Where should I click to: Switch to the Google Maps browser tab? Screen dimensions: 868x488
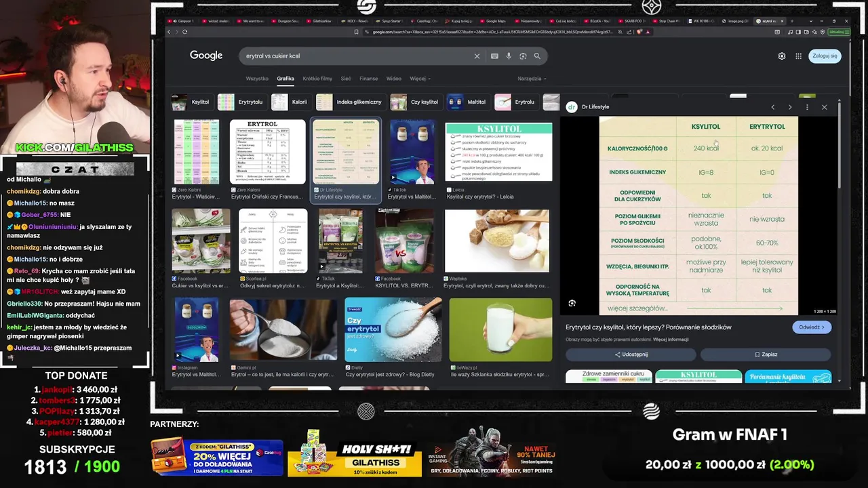(x=492, y=21)
